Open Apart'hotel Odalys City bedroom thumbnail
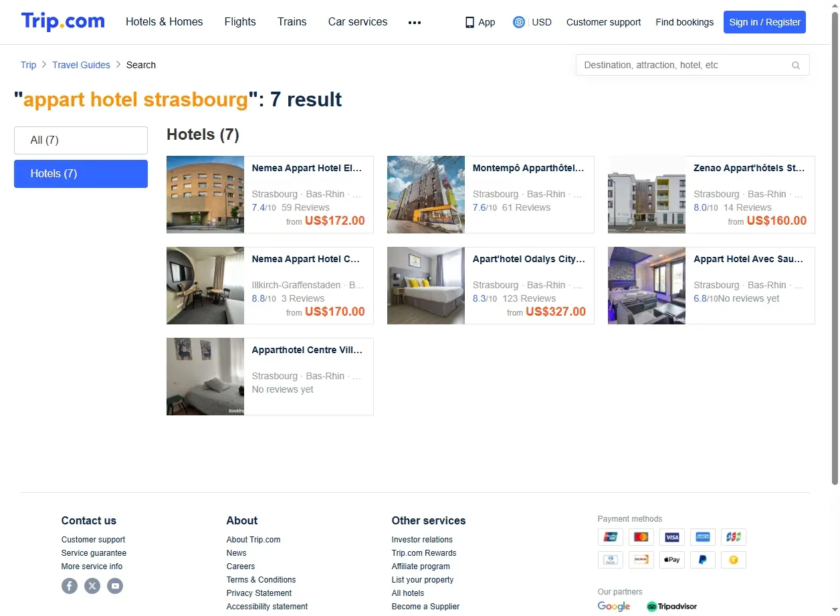This screenshot has width=840, height=616. 426,286
